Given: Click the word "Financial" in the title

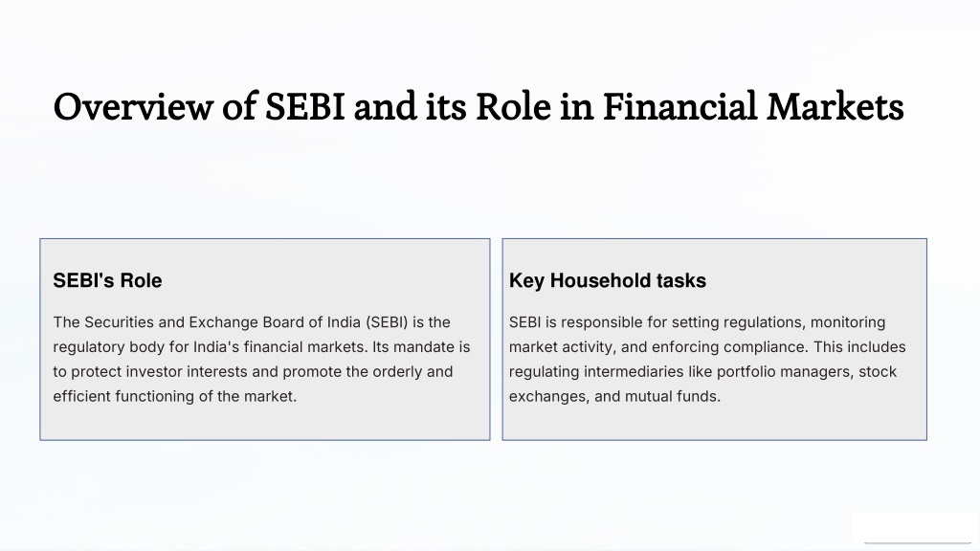Looking at the screenshot, I should click(680, 107).
